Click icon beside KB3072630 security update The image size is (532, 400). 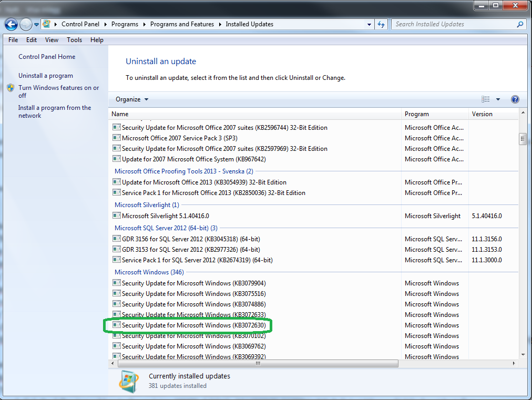(117, 325)
